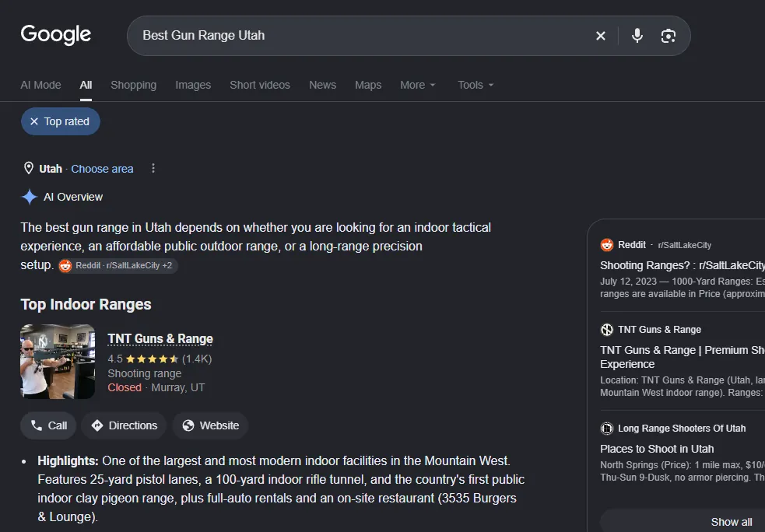
Task: Switch to AI Mode tab
Action: coord(40,85)
